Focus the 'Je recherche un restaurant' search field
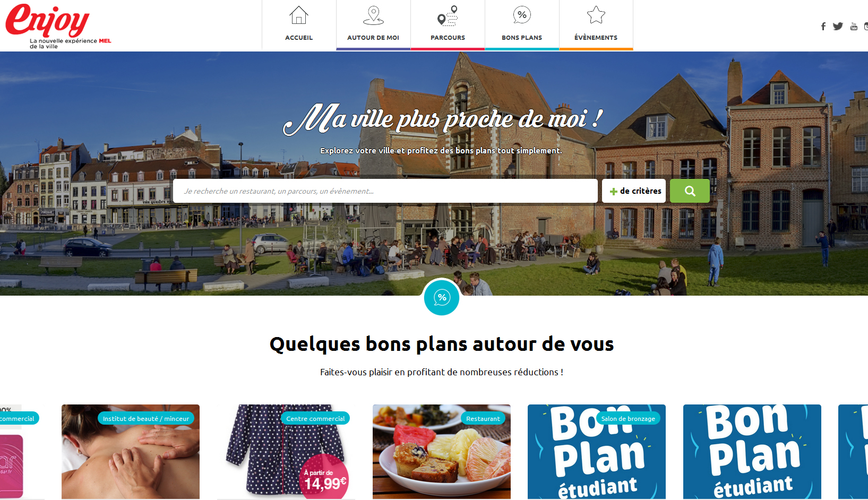 [385, 191]
